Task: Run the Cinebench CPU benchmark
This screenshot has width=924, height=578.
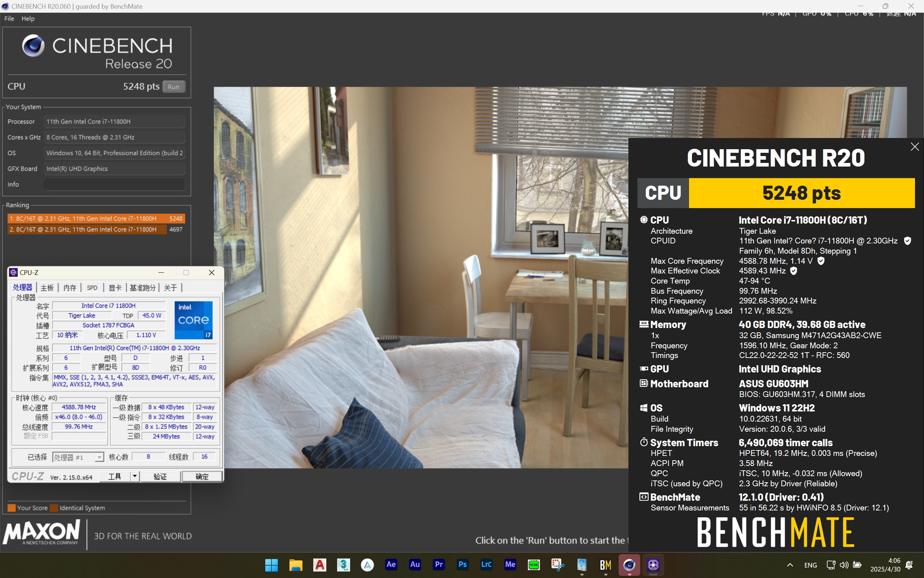Action: (173, 87)
